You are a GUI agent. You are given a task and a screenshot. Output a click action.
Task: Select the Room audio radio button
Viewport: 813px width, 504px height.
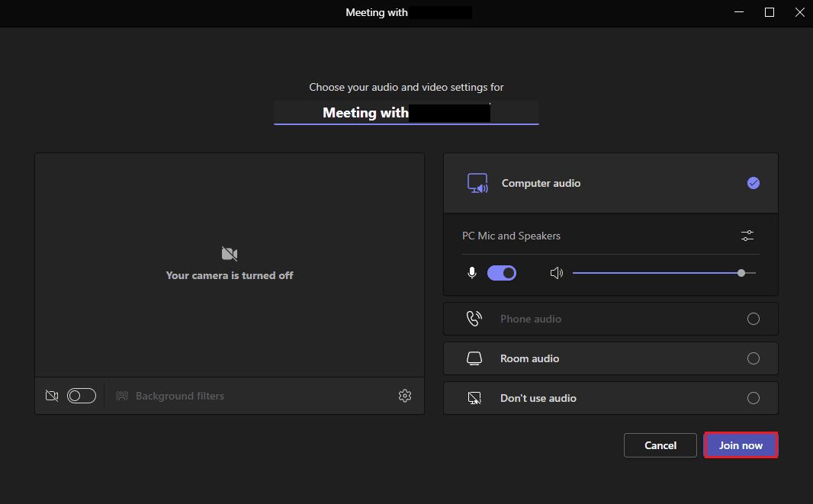tap(754, 358)
